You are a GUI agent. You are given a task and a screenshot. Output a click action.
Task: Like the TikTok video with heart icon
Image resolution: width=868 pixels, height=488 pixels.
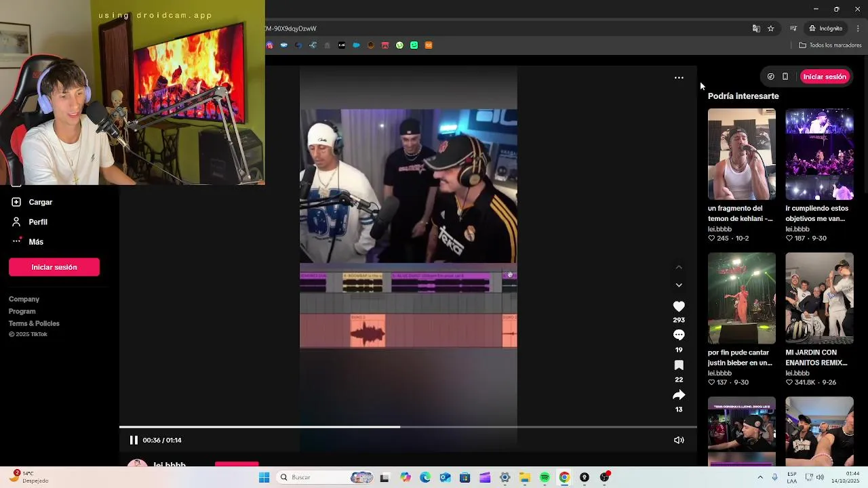[x=679, y=306]
